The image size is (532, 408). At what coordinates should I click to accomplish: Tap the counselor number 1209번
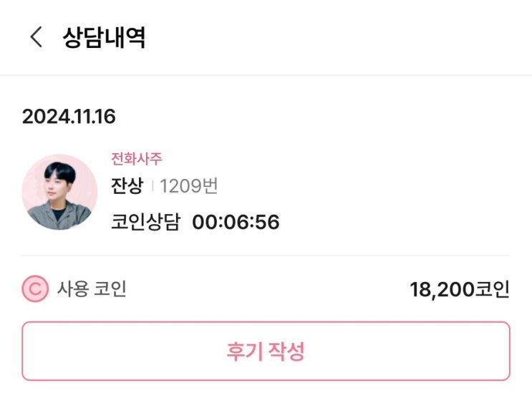coord(189,186)
